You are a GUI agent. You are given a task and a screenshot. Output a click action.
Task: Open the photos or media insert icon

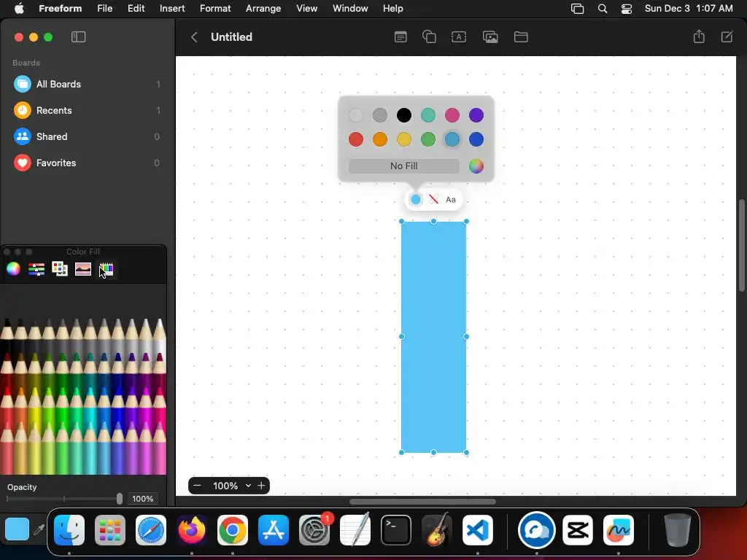pyautogui.click(x=490, y=36)
